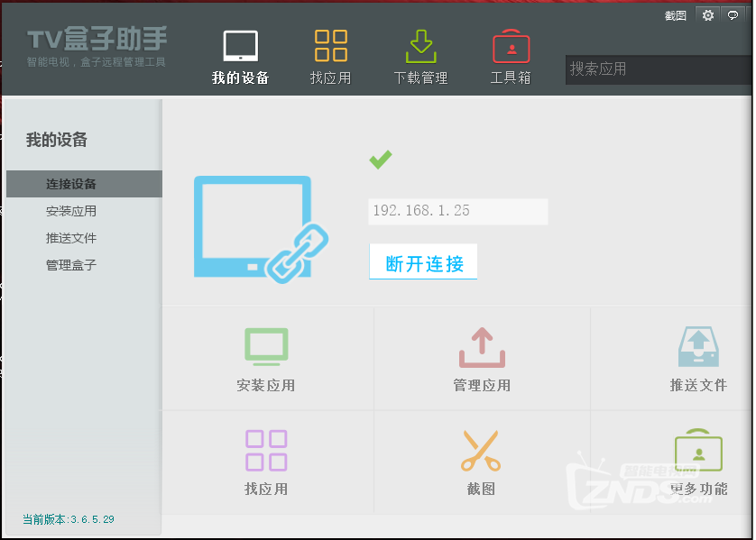Screen dimensions: 756x540
Task: Click the blue tray 推送文件 tile icon
Action: click(x=698, y=347)
